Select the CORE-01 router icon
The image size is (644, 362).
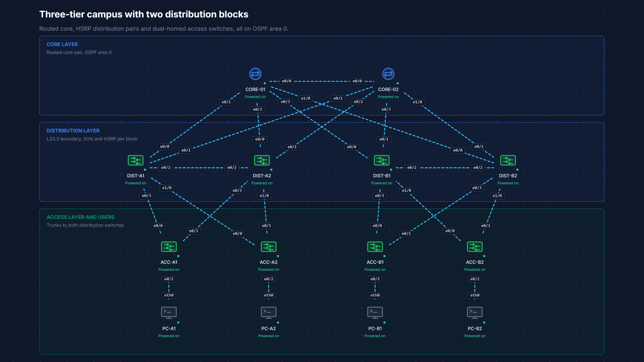[255, 74]
